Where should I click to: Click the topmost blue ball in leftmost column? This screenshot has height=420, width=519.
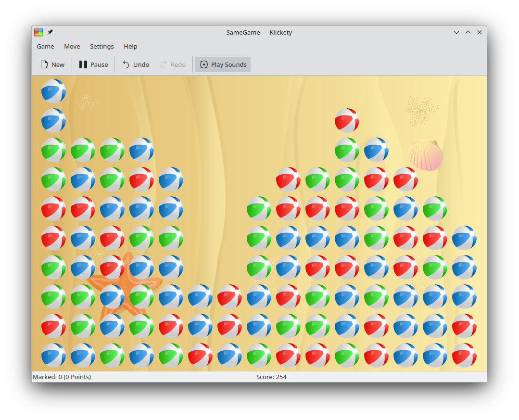[x=53, y=91]
